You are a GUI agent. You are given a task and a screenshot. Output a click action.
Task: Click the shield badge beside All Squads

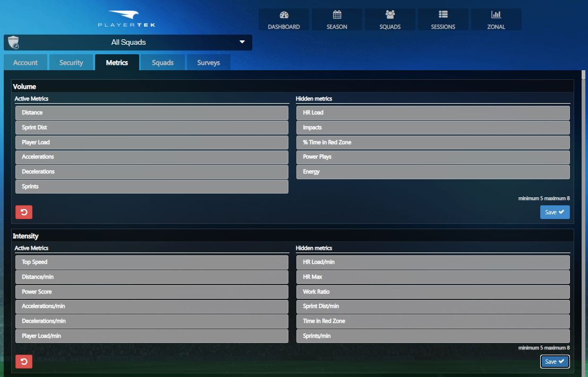point(13,43)
